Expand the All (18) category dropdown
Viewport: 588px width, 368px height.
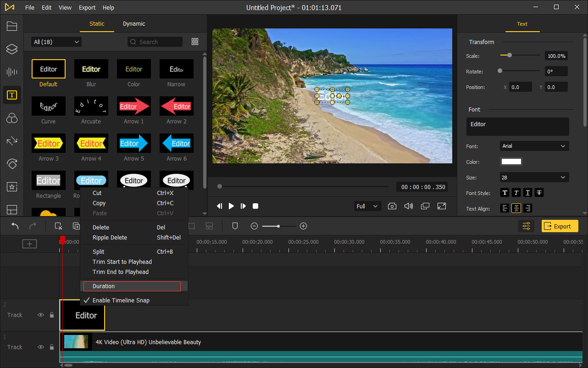pyautogui.click(x=56, y=42)
